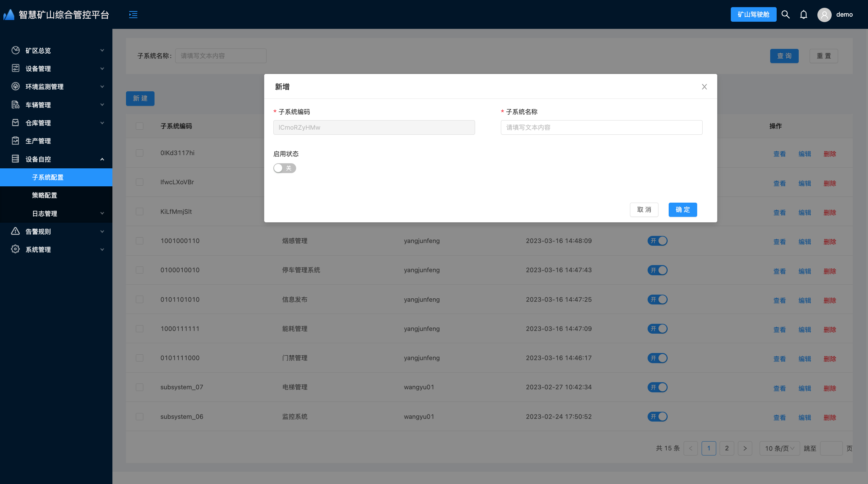Click the demo user avatar icon
The height and width of the screenshot is (484, 868).
[x=824, y=15]
